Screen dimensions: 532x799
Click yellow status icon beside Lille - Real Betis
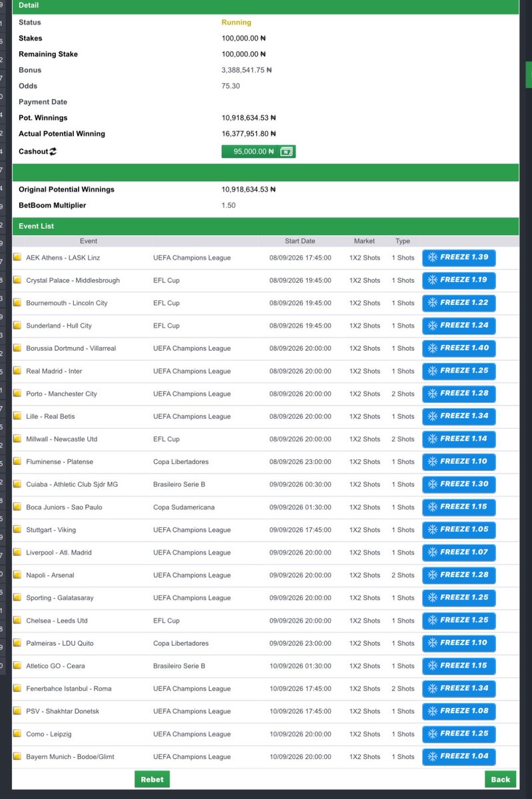[x=17, y=416]
